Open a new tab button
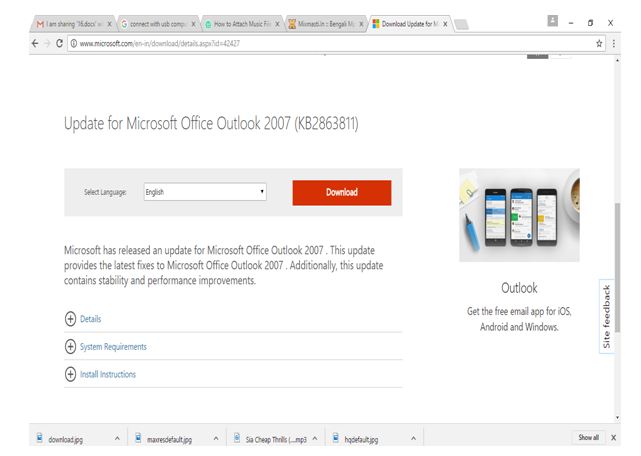The image size is (641, 456). (x=462, y=25)
